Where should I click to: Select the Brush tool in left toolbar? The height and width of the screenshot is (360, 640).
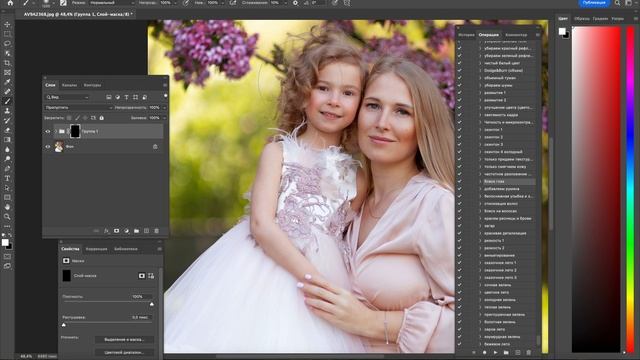[x=7, y=101]
